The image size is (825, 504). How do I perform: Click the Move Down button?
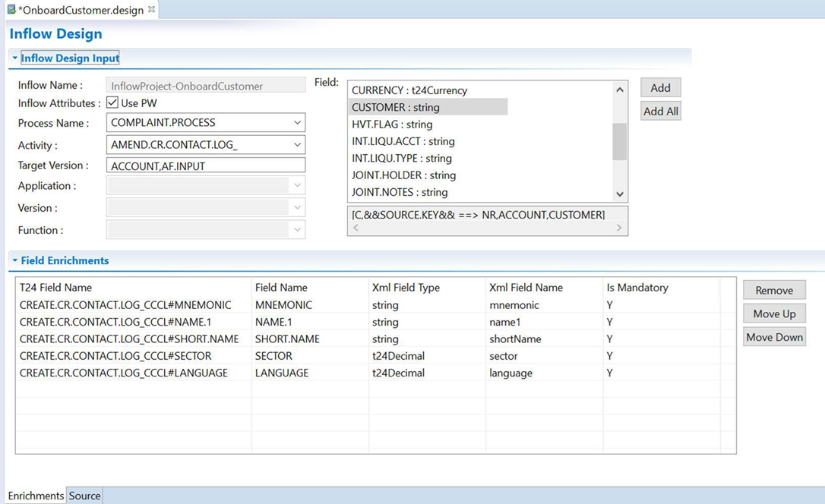[x=773, y=337]
